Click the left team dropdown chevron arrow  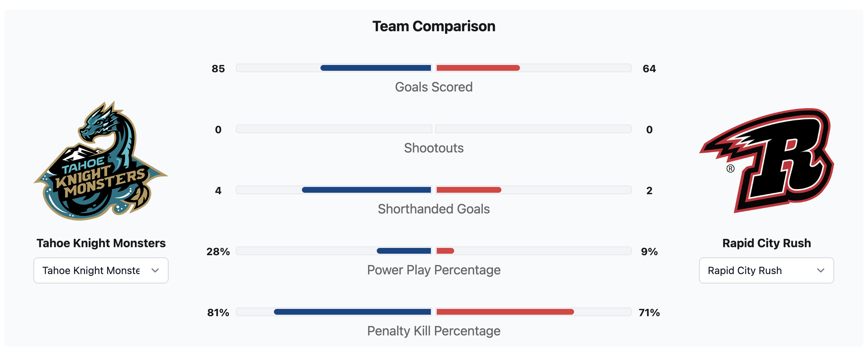[x=155, y=270]
